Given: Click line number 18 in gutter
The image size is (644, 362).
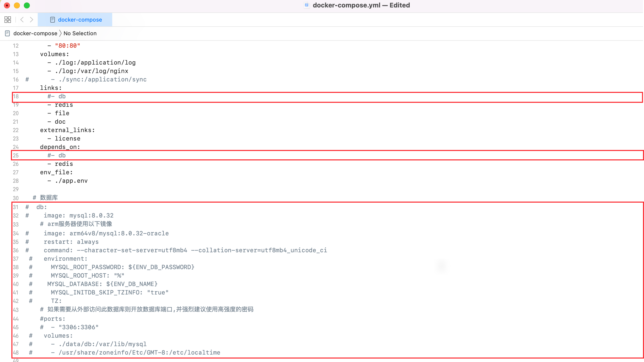Looking at the screenshot, I should pos(16,96).
